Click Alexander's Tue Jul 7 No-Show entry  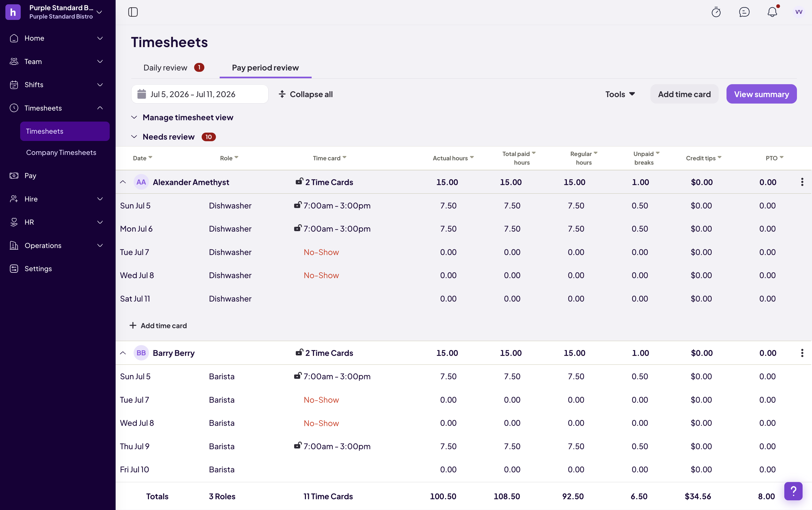pyautogui.click(x=321, y=252)
